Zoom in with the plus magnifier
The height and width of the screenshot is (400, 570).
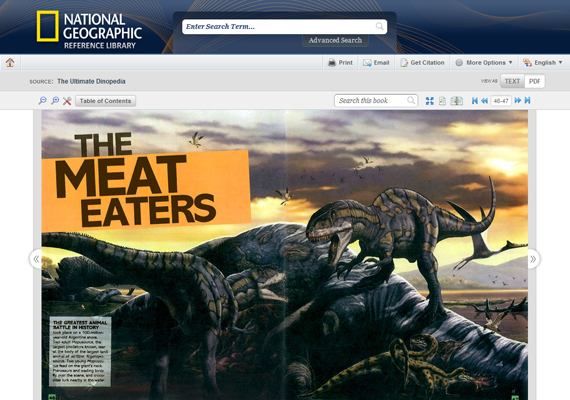point(55,101)
